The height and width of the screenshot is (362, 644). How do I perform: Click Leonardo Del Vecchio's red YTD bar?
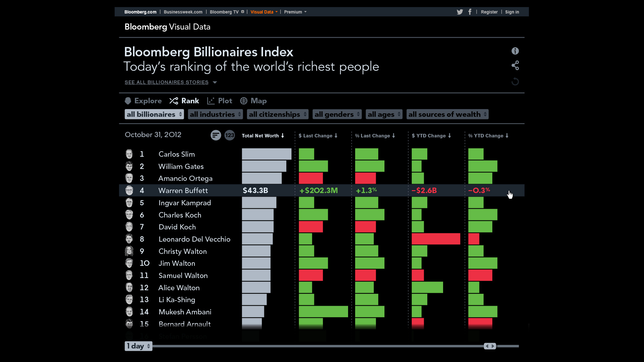(436, 239)
